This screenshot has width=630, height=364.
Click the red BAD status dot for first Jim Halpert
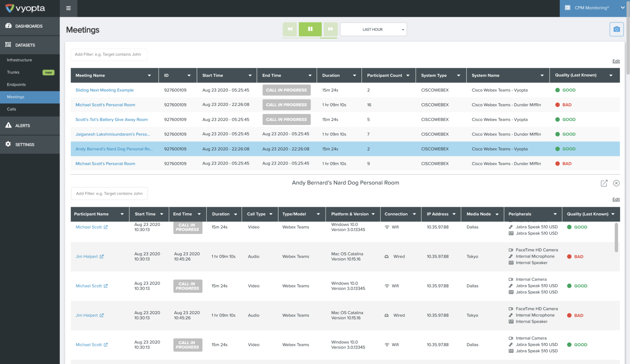coord(569,256)
